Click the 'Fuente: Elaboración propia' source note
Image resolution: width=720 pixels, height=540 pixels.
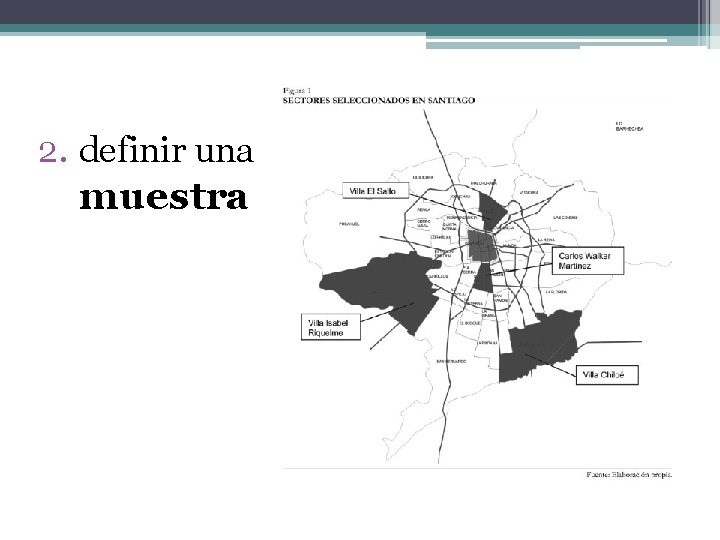tap(629, 474)
